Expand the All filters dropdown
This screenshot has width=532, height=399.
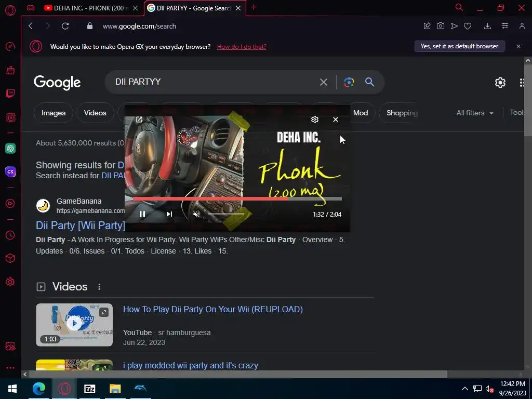click(x=475, y=113)
